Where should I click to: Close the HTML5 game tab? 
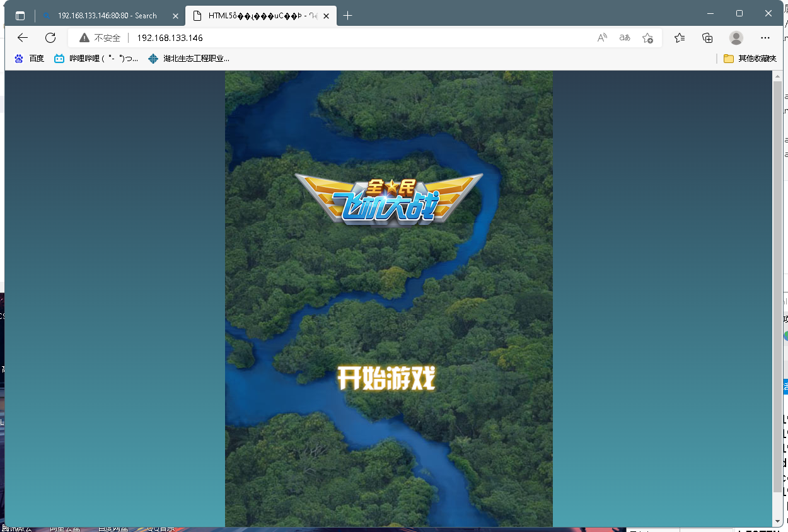(325, 16)
